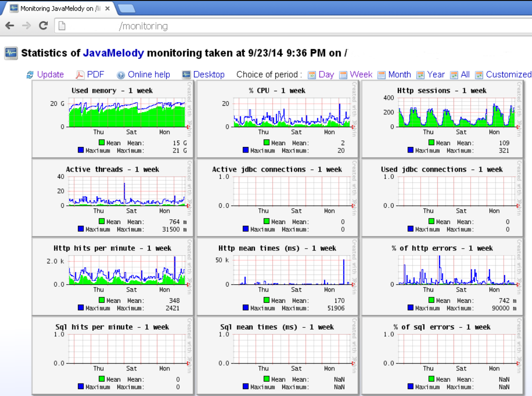Click the Customized period calendar icon
The height and width of the screenshot is (396, 532).
coord(479,75)
